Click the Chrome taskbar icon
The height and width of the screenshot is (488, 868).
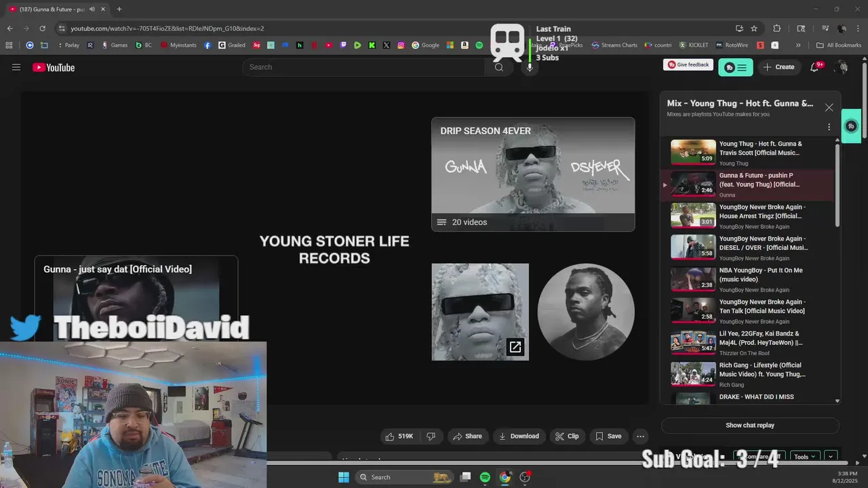pyautogui.click(x=505, y=477)
